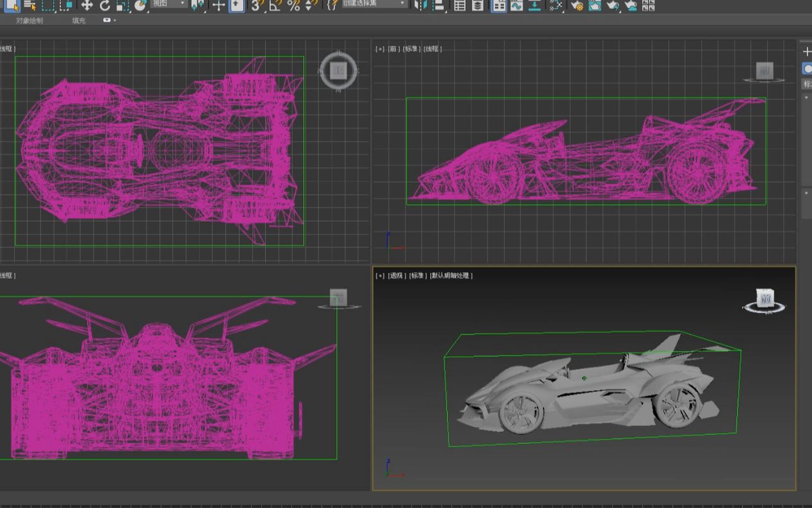Collapse the first rollout arrow in command panel

(x=806, y=97)
